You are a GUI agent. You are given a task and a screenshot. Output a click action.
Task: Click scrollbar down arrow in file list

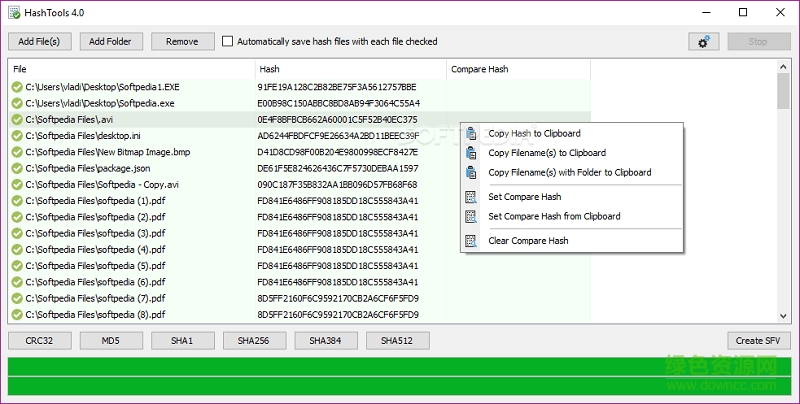click(784, 316)
